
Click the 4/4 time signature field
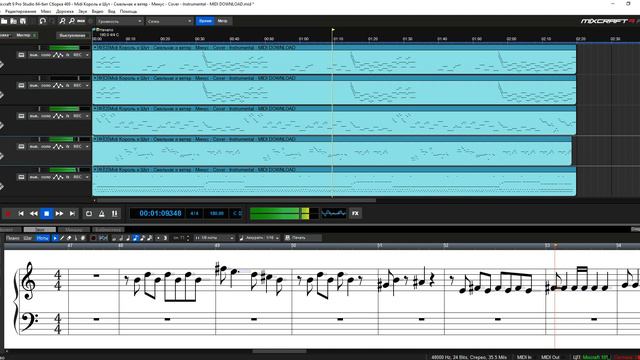point(194,213)
